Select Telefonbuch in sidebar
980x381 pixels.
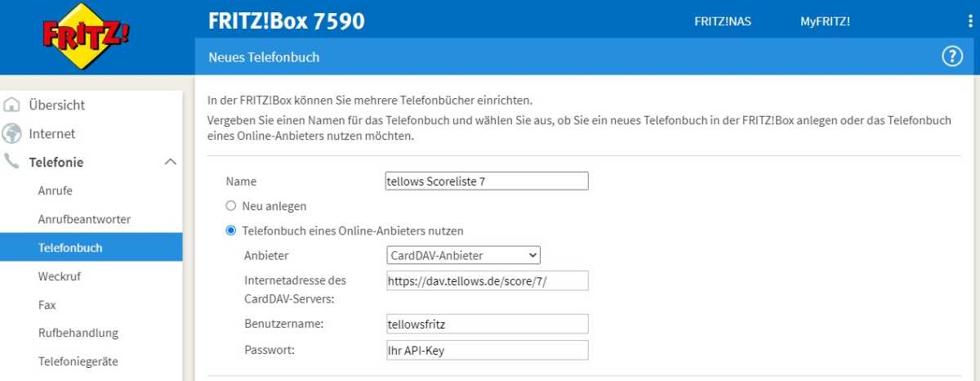[x=91, y=247]
